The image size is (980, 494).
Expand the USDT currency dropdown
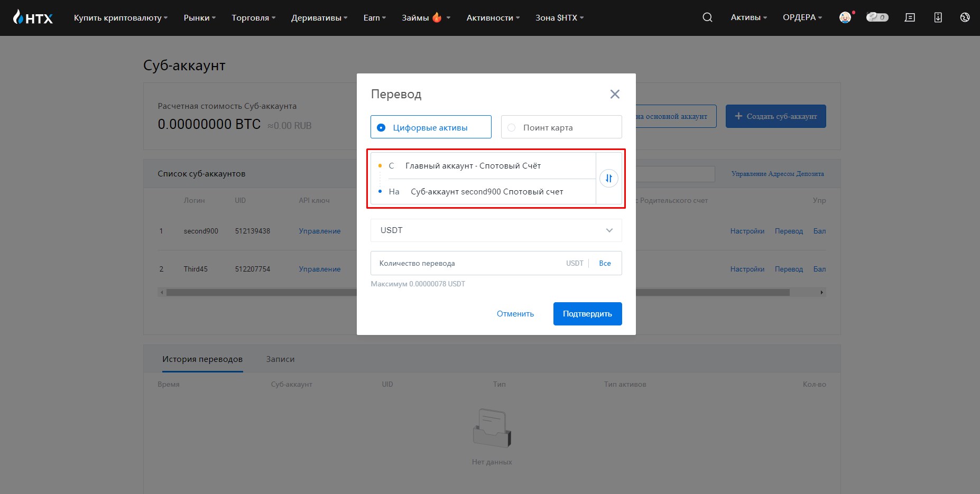(x=496, y=230)
